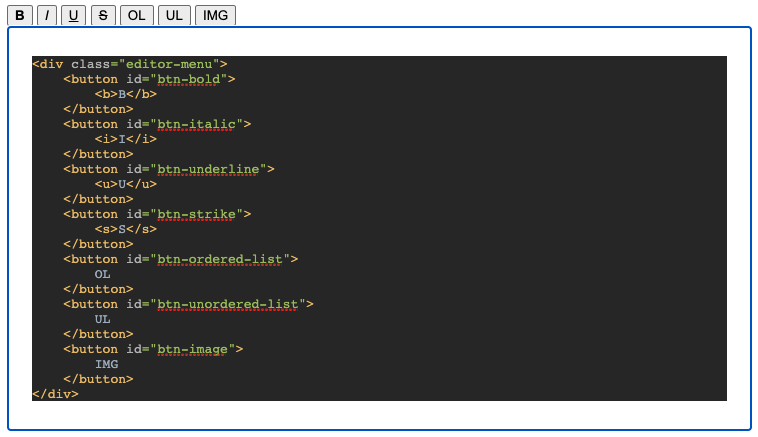This screenshot has height=437, width=758.
Task: Click the text 'btn-ordered-list' in the code
Action: 220,259
